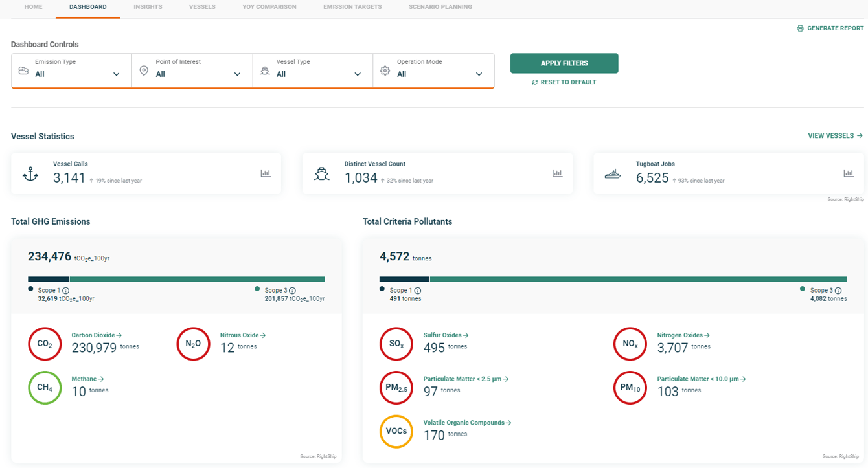Select the SOx pollutant icon

[x=396, y=344]
